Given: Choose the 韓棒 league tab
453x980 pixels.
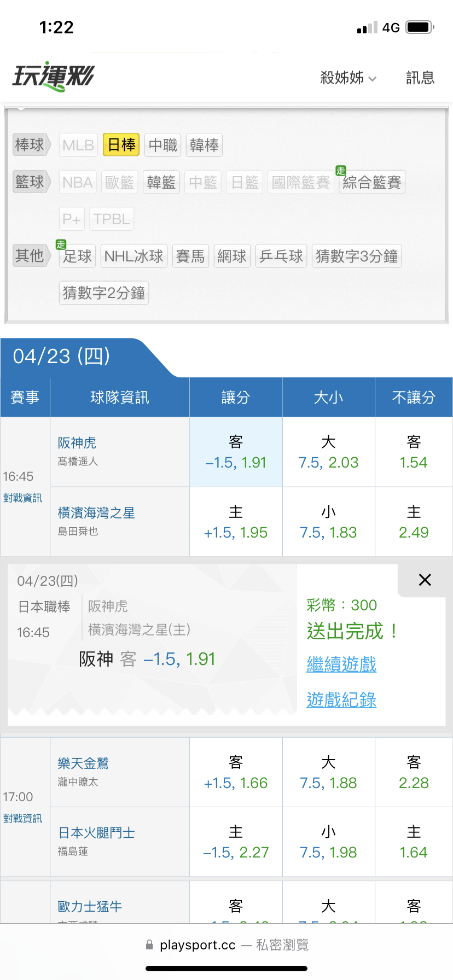Looking at the screenshot, I should tap(204, 145).
